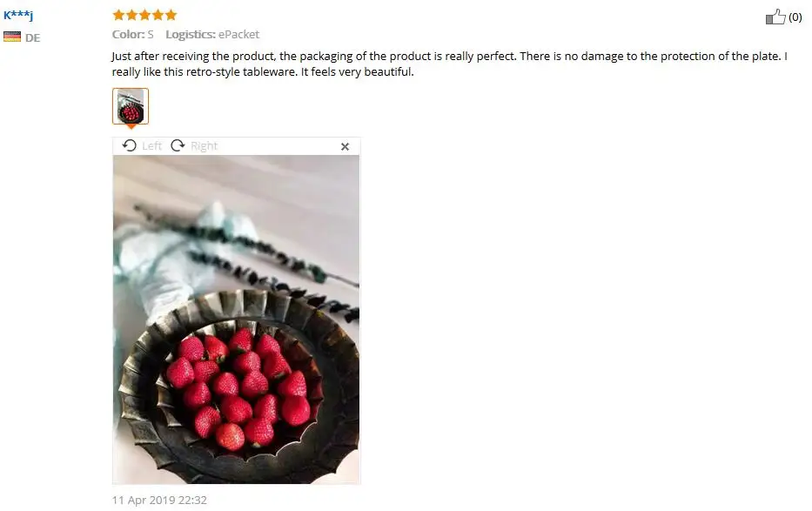
Task: Click the 'Logistics: ePacket' text
Action: pyautogui.click(x=212, y=35)
